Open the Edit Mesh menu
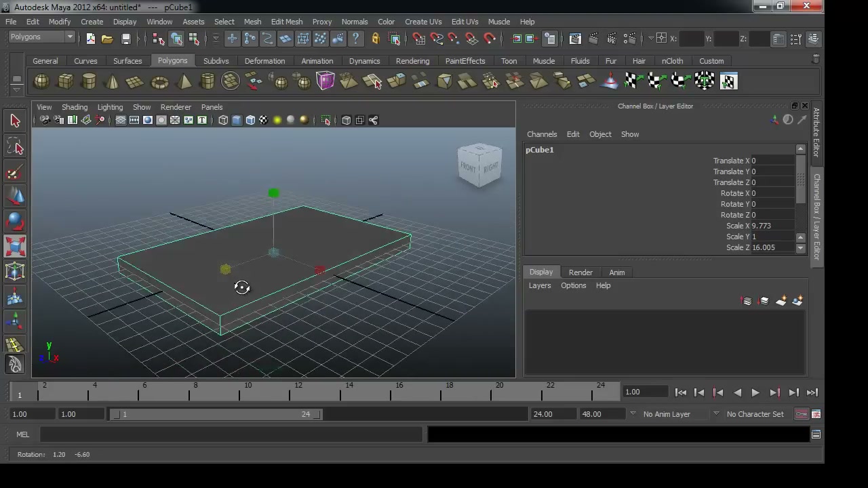The image size is (868, 488). (x=286, y=22)
